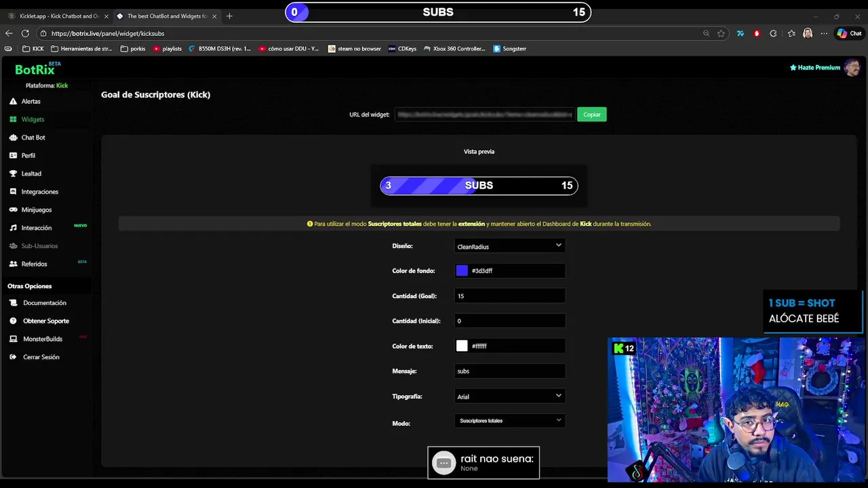Click the Perfil card icon
Image resolution: width=868 pixels, height=488 pixels.
point(13,155)
